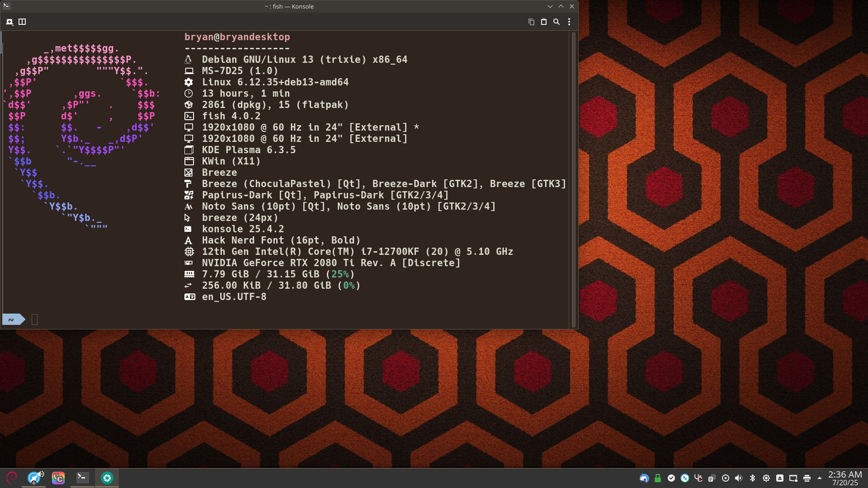Click the NVIDIA GeForce RTX 2080 Ti line
Image resolution: width=868 pixels, height=488 pixels.
point(331,263)
